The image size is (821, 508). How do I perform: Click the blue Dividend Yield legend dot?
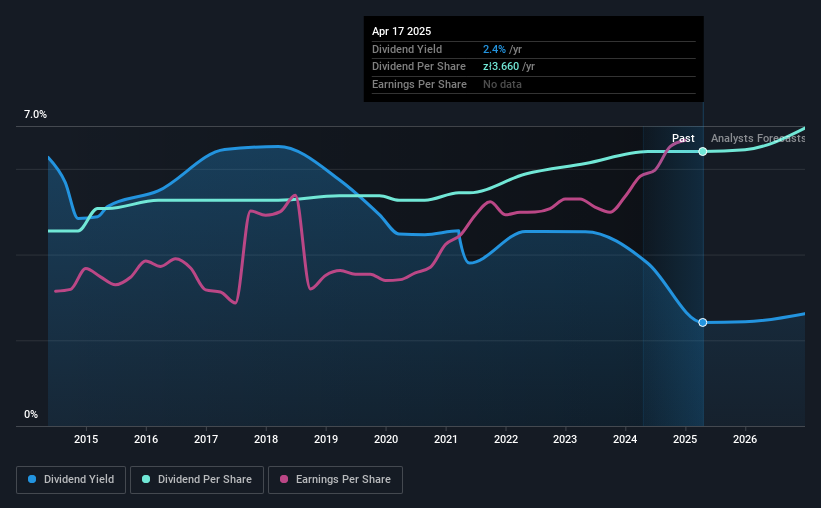(x=32, y=479)
